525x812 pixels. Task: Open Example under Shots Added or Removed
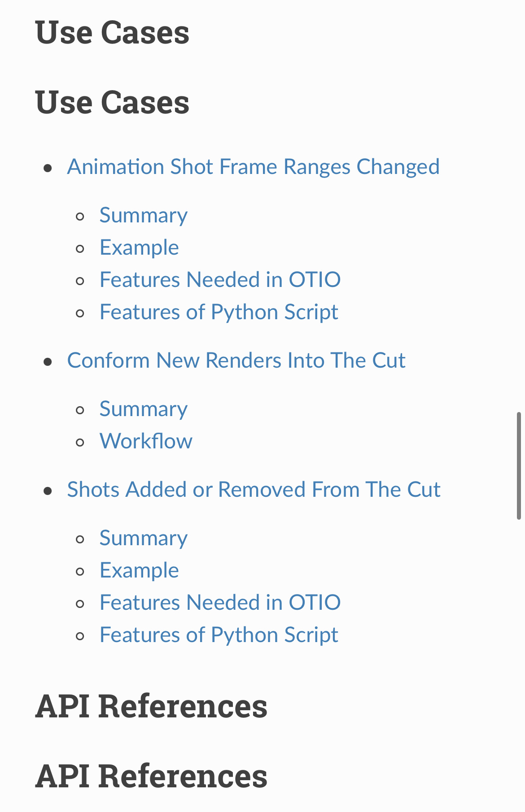point(139,570)
